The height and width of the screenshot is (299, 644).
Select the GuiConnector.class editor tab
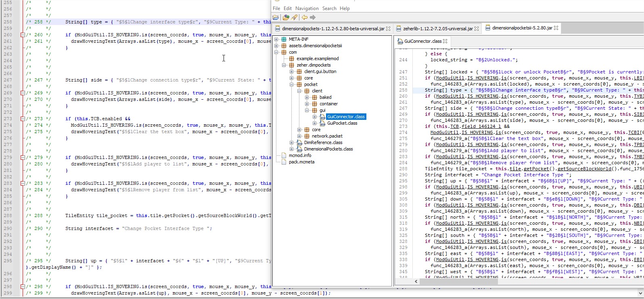pos(422,41)
